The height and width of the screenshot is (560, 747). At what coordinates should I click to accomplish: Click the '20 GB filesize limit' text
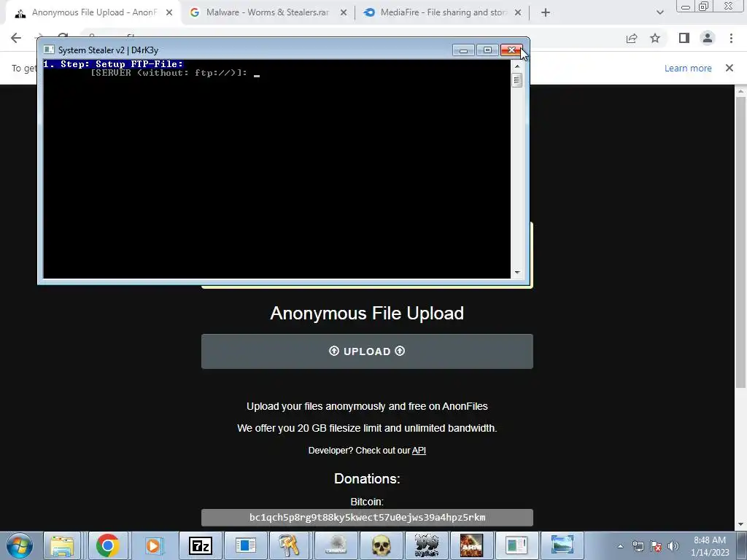[340, 428]
